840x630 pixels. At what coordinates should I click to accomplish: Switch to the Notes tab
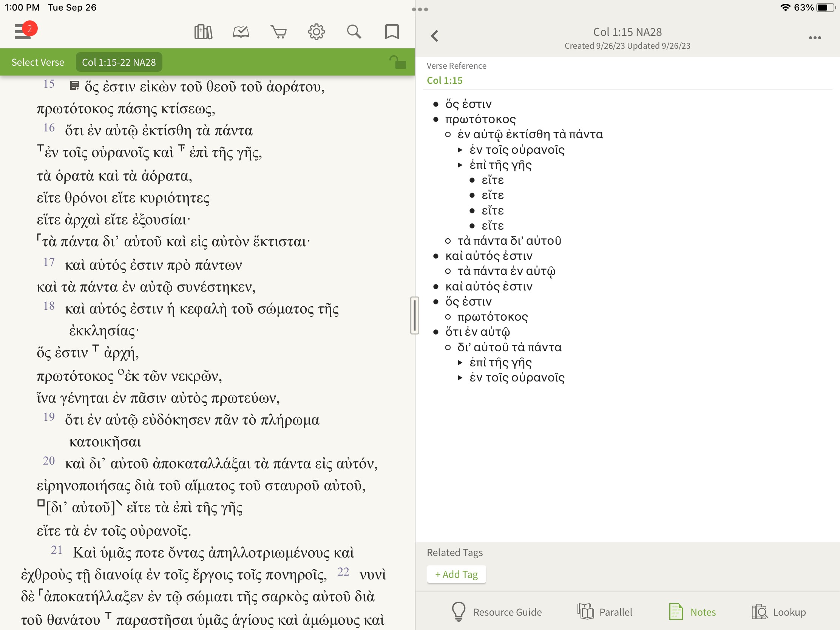[x=692, y=612]
